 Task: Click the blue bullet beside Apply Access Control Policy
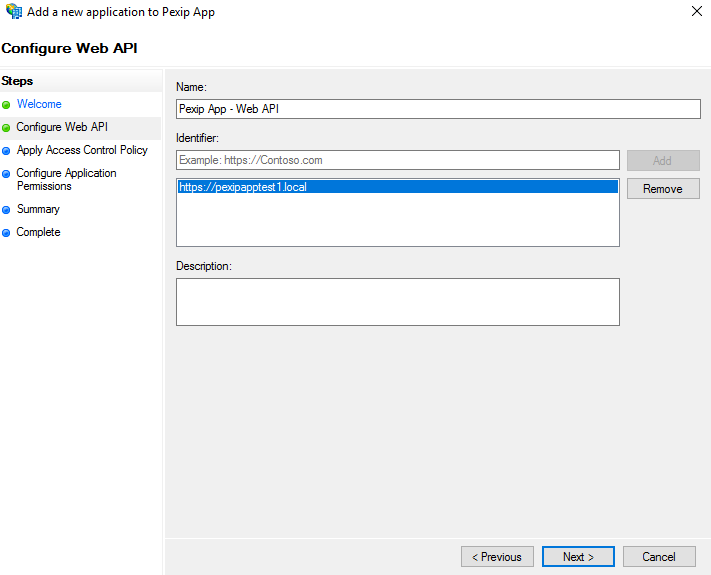(6, 151)
